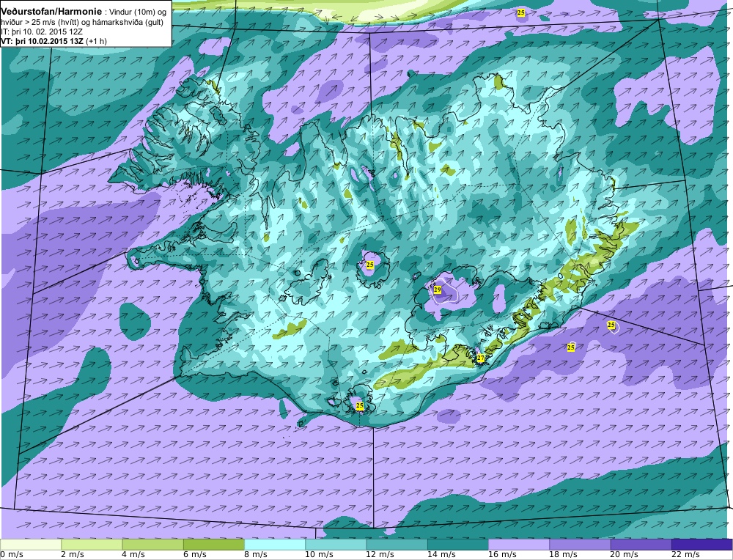Choose the darkest purple swatch above 22 m/s
The image size is (733, 560).
[701, 545]
